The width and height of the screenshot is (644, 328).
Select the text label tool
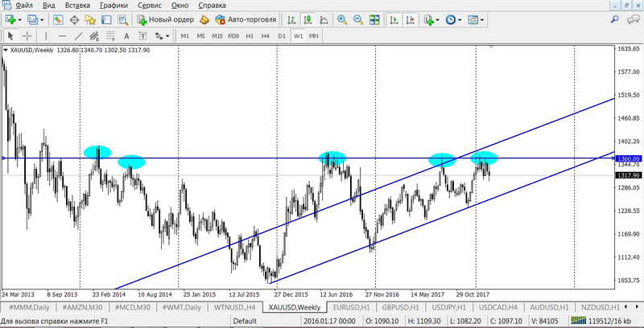coord(126,36)
